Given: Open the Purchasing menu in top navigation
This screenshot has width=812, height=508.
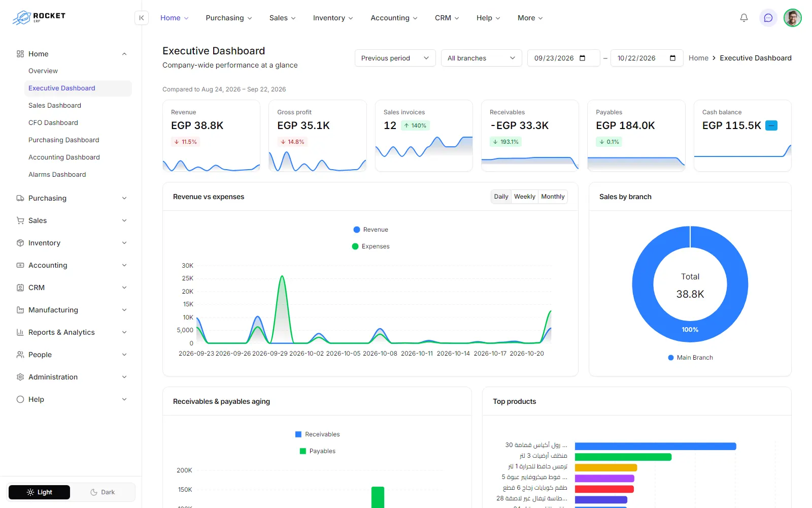Looking at the screenshot, I should [229, 18].
